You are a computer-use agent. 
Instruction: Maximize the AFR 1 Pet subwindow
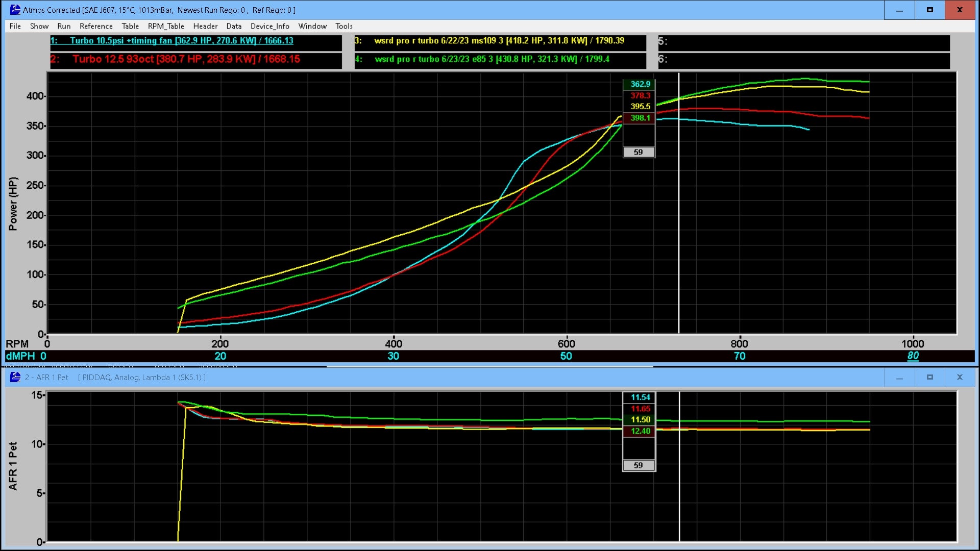929,377
